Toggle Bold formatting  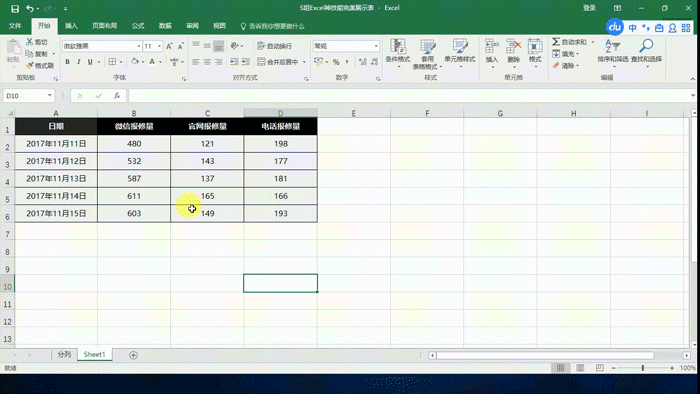[67, 62]
